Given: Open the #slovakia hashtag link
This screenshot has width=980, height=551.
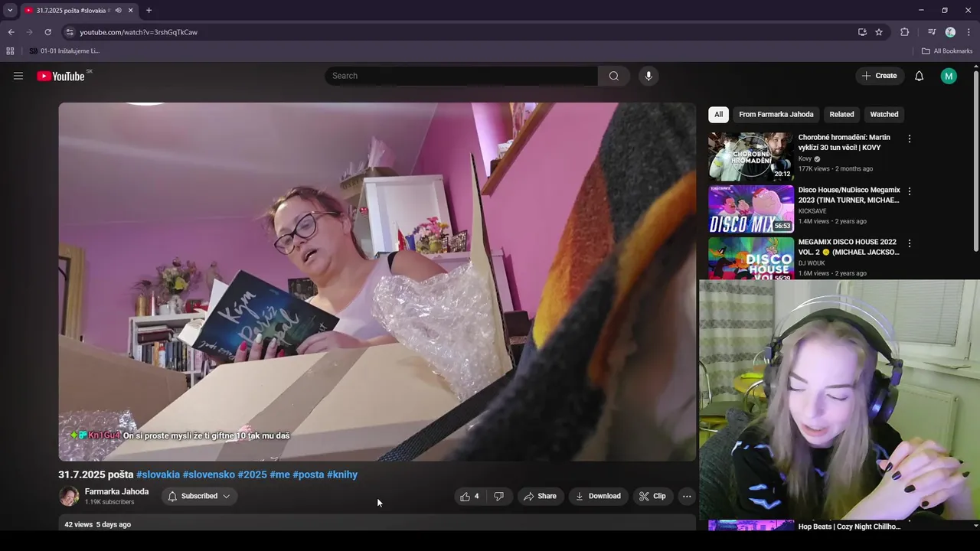Looking at the screenshot, I should pos(158,474).
